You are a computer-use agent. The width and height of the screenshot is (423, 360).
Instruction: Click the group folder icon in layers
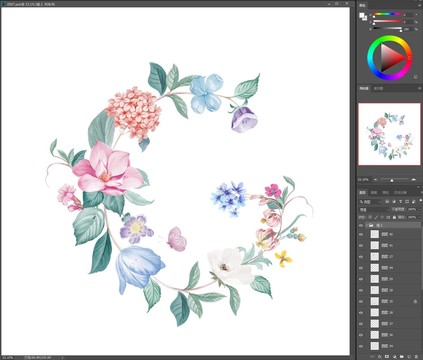tap(371, 226)
